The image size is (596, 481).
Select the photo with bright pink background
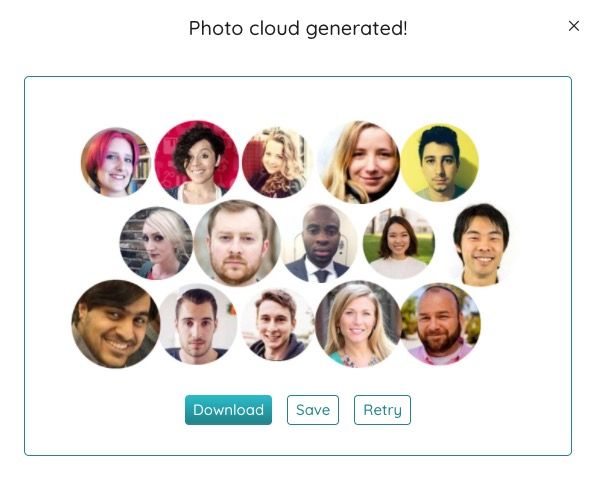(197, 162)
